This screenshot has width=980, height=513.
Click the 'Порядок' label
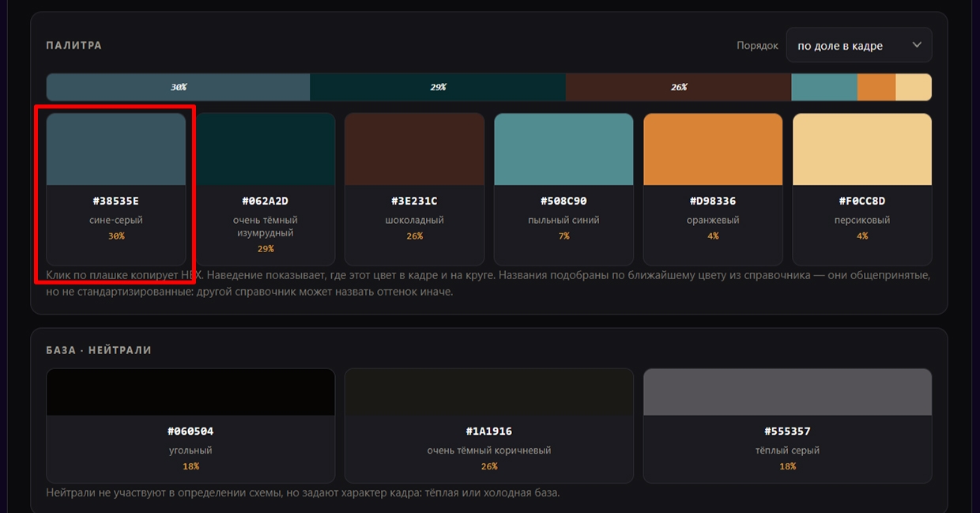click(x=757, y=46)
